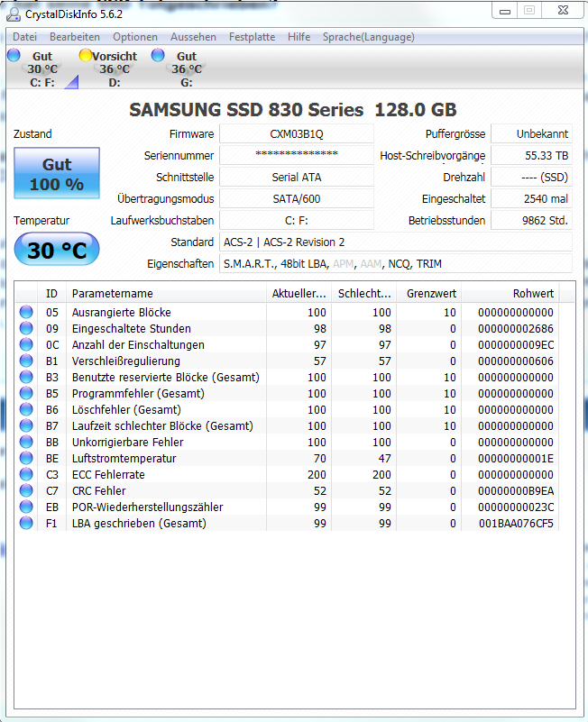Open the Datei menu
Image resolution: width=588 pixels, height=722 pixels.
(24, 37)
